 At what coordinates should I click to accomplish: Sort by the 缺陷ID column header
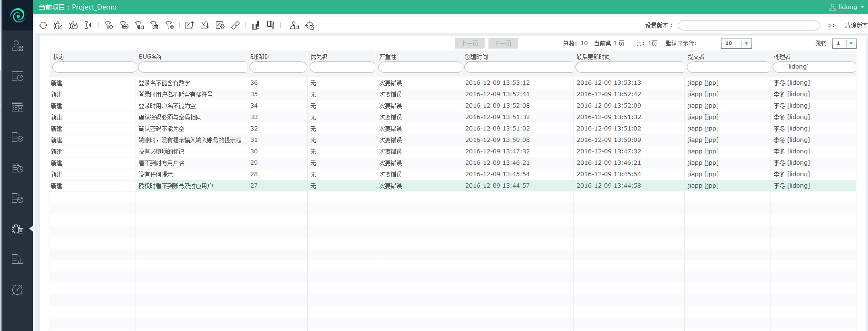pos(260,57)
